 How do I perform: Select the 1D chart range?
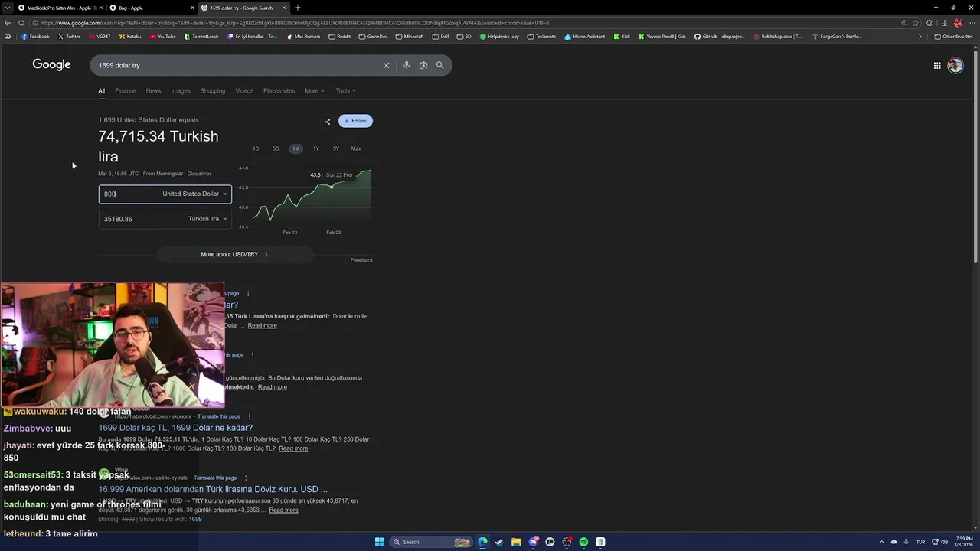tap(256, 148)
